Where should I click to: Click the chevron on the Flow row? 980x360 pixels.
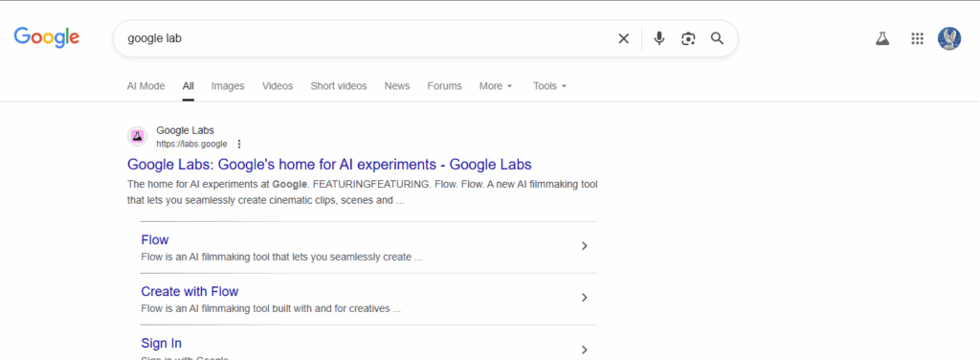point(585,246)
